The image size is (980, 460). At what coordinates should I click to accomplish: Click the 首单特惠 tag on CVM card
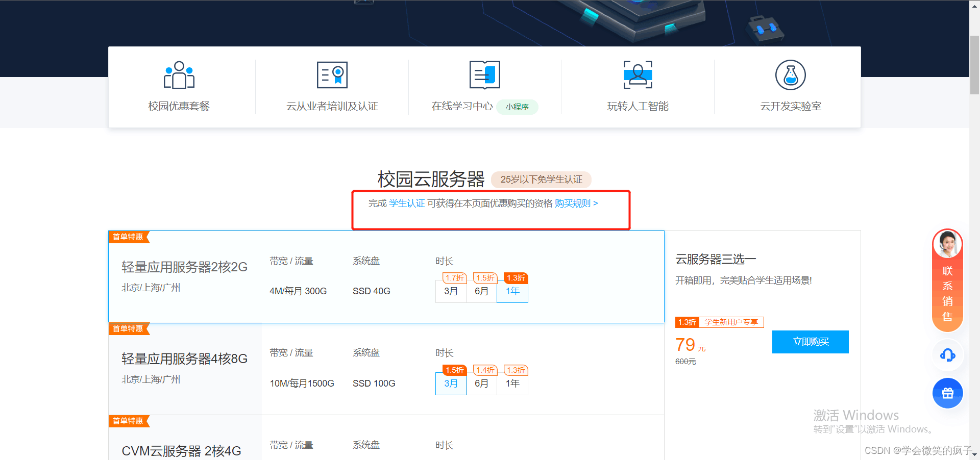pyautogui.click(x=129, y=421)
